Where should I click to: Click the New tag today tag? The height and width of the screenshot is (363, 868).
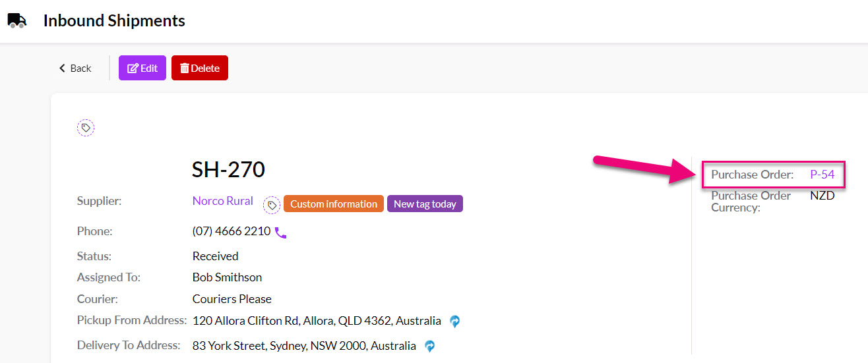coord(425,204)
